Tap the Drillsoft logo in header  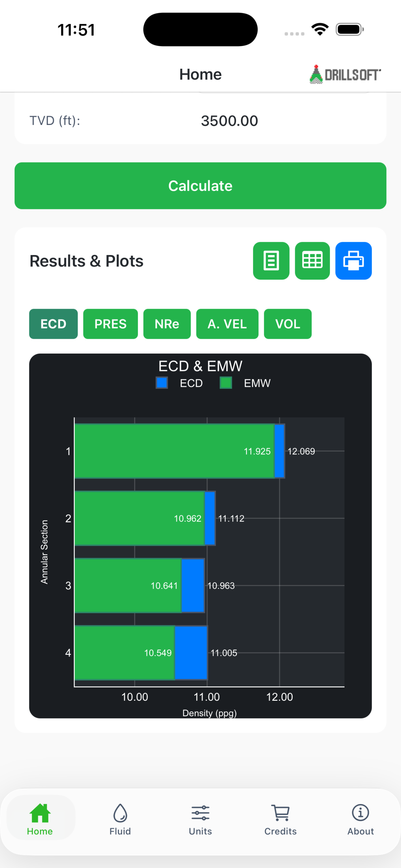(345, 74)
